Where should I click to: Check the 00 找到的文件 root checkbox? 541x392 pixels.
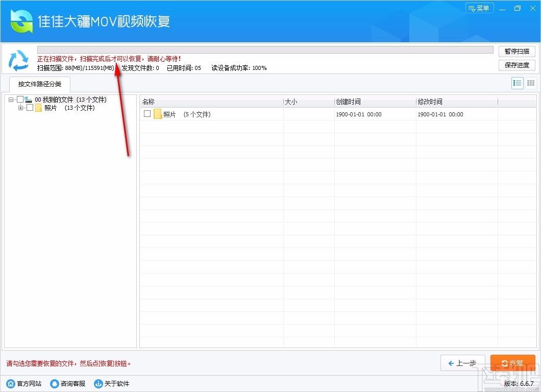(x=20, y=99)
